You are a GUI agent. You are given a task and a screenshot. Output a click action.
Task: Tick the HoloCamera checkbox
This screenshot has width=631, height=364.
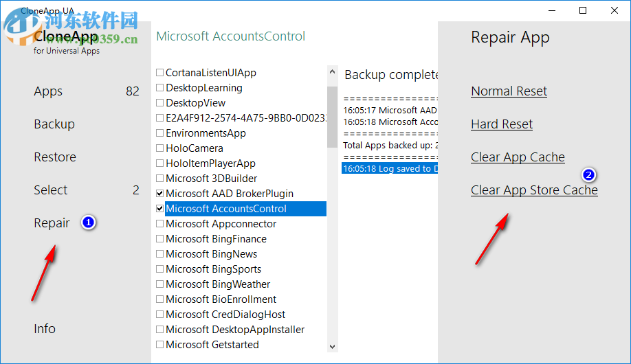[160, 148]
